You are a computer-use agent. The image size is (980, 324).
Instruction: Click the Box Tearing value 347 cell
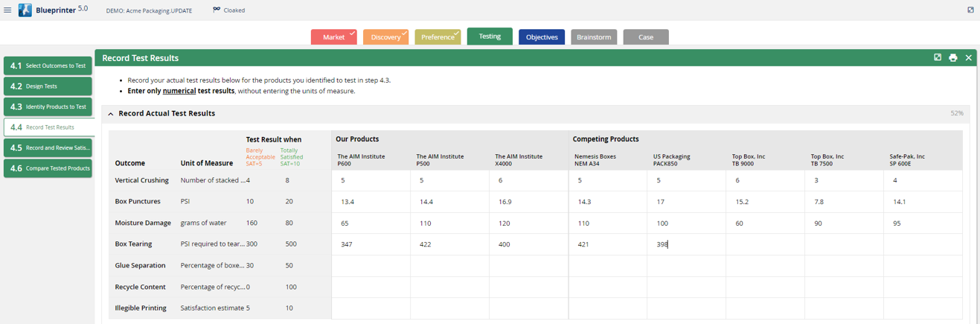coord(371,244)
